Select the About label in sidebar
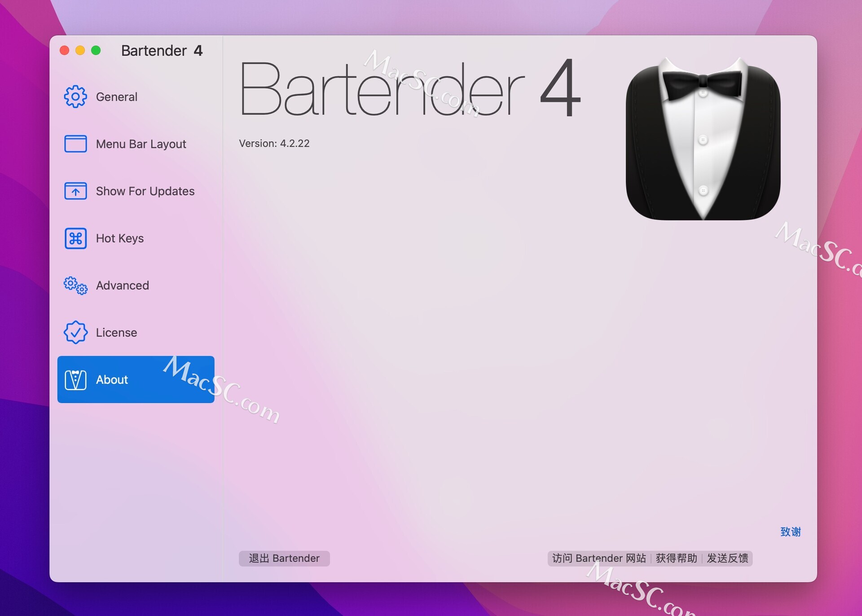This screenshot has width=862, height=616. 112,380
